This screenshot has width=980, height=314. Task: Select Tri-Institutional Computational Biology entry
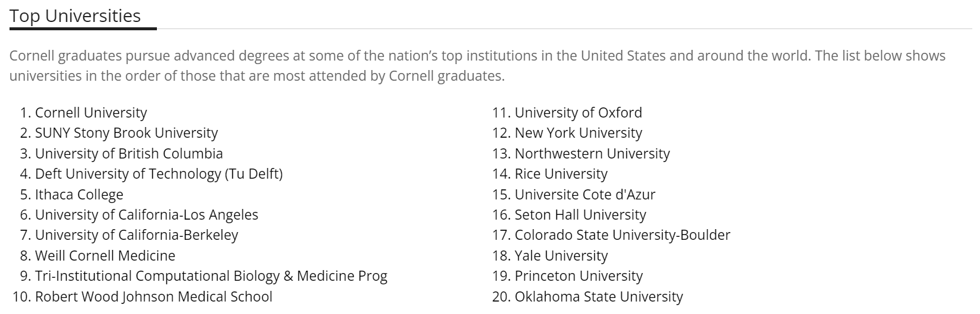[211, 276]
